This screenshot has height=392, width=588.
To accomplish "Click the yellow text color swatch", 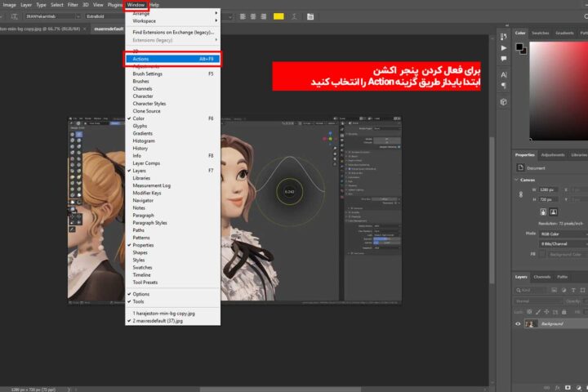I will tap(278, 16).
